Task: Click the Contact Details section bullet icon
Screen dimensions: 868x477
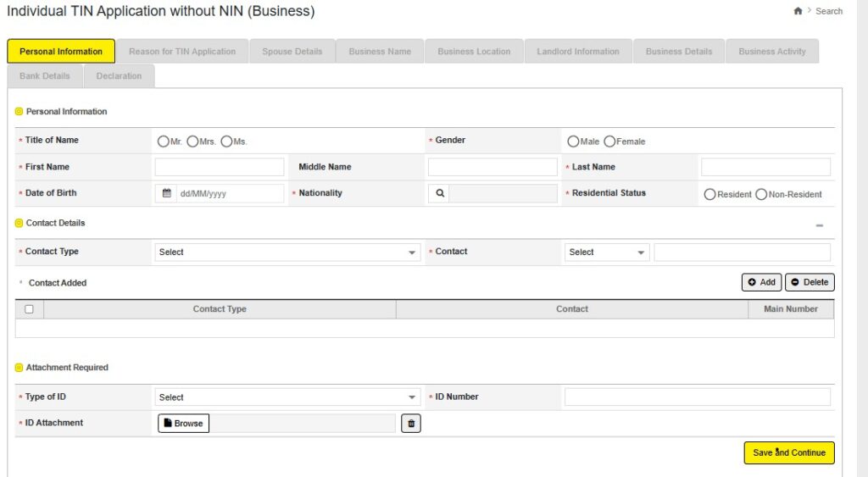Action: 19,223
